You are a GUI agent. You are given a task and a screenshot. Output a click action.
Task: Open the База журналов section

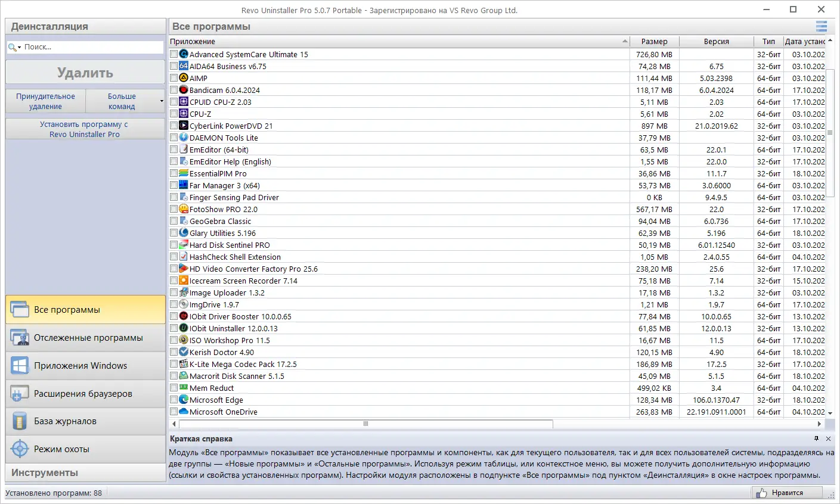[85, 421]
